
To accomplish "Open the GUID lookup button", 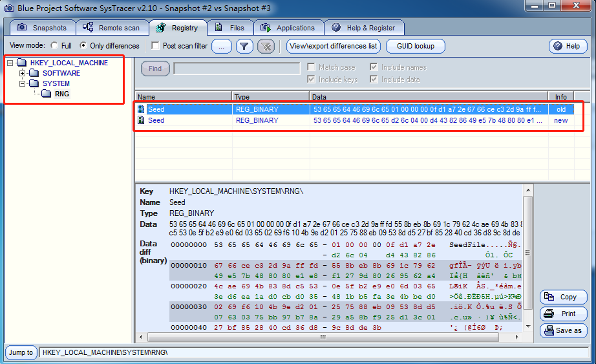I will pyautogui.click(x=416, y=47).
